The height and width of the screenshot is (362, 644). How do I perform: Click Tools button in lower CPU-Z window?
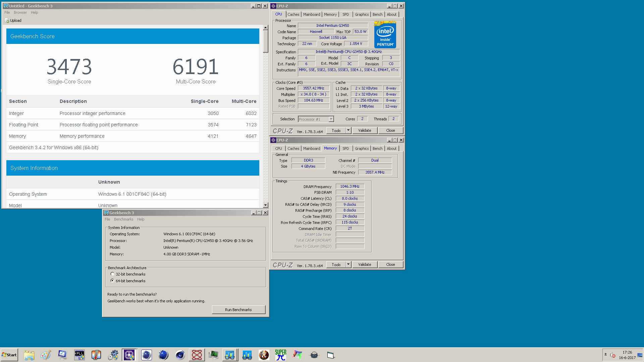pyautogui.click(x=336, y=264)
